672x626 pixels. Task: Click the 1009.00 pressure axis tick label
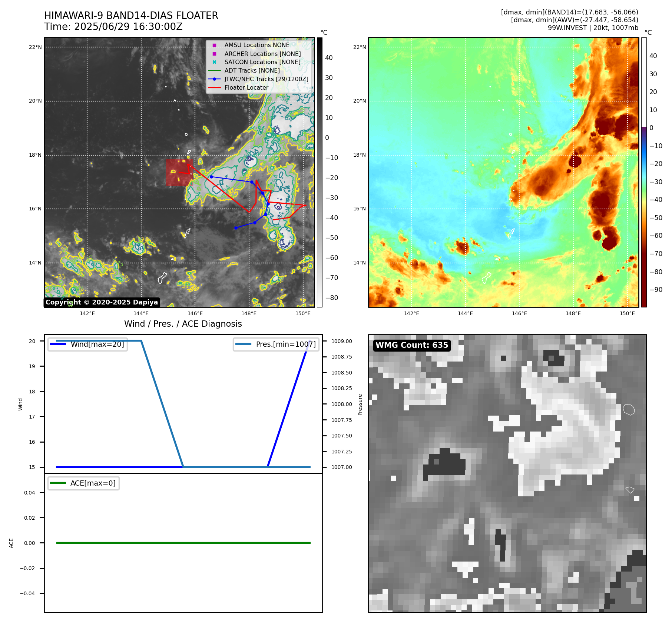pyautogui.click(x=342, y=341)
